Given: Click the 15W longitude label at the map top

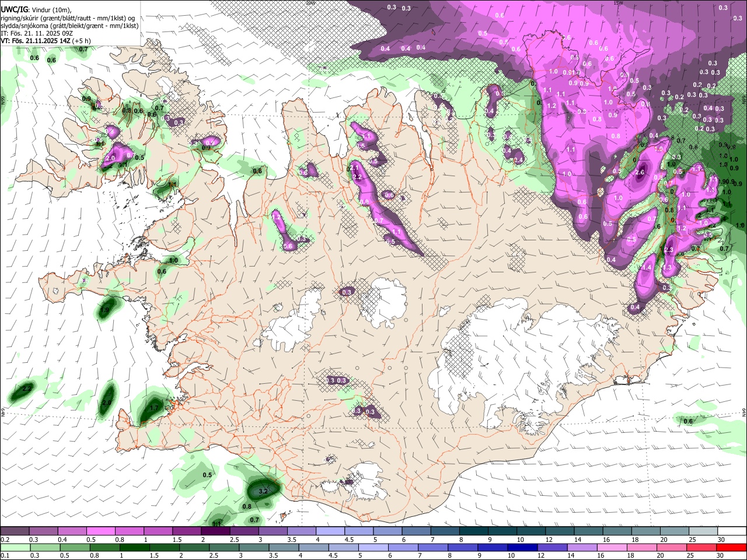Looking at the screenshot, I should point(618,3).
